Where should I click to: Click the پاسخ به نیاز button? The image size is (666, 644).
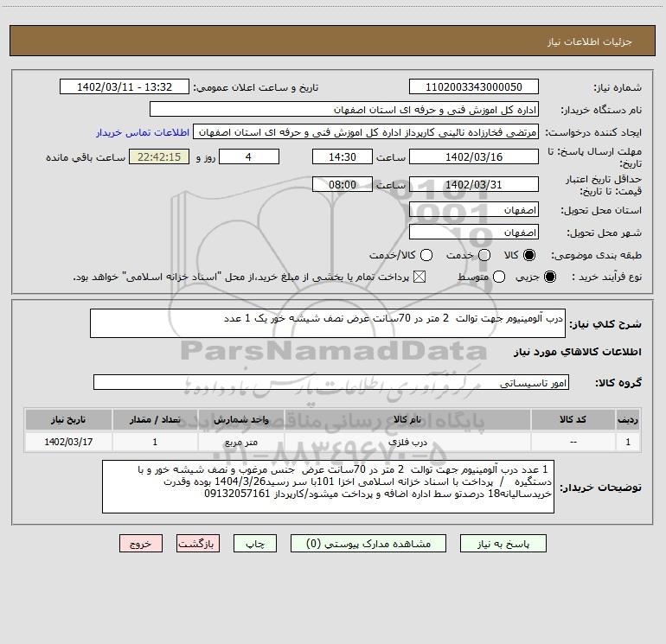click(503, 544)
